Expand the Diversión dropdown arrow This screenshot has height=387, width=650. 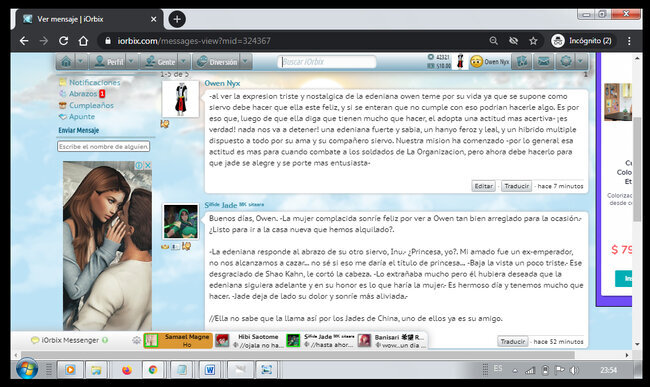(x=245, y=62)
